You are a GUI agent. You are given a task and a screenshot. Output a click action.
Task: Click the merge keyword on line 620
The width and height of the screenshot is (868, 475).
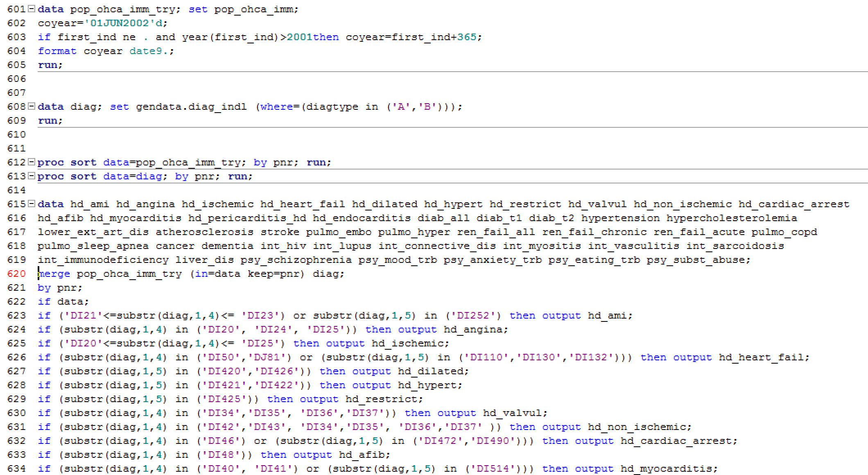(x=54, y=274)
